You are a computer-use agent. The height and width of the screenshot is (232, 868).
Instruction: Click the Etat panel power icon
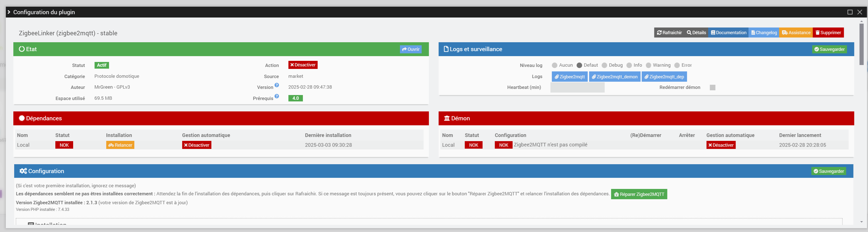22,49
